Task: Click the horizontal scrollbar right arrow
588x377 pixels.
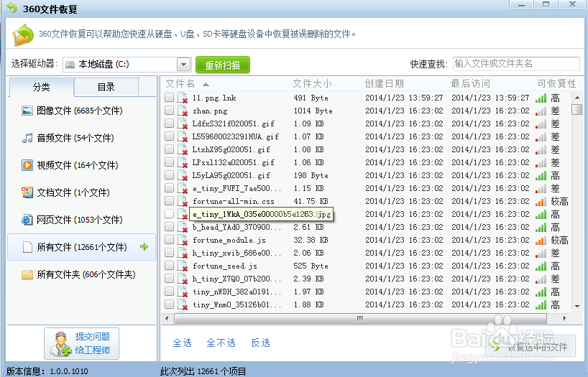Action: click(564, 319)
